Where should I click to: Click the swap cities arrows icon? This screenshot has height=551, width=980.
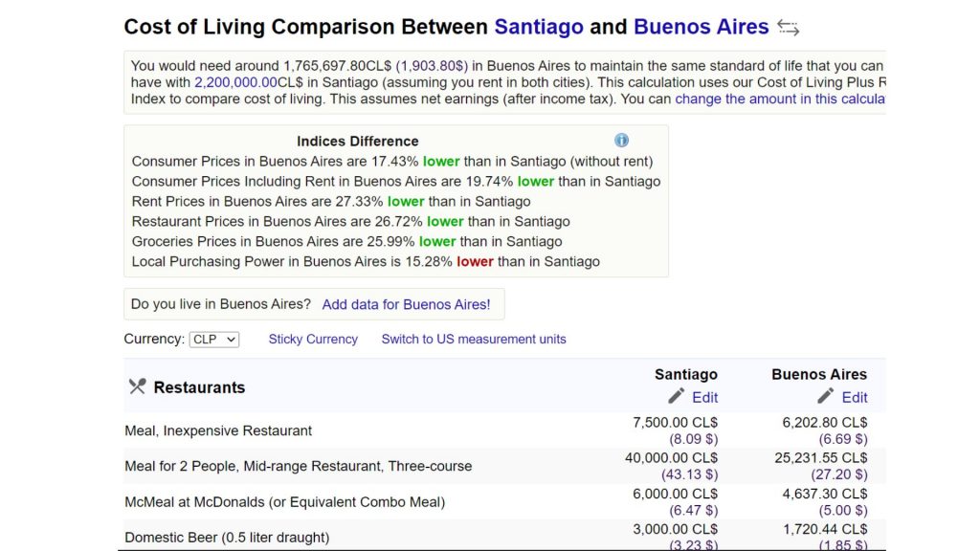(788, 28)
